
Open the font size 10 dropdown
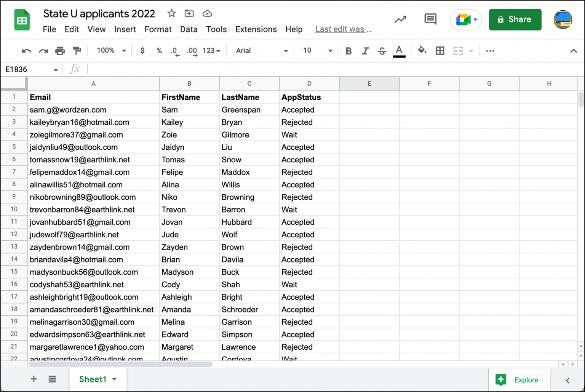coord(317,51)
